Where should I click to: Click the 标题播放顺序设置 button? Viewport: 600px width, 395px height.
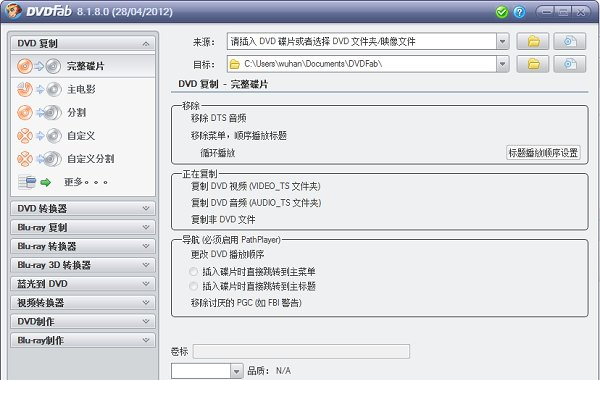tap(543, 153)
